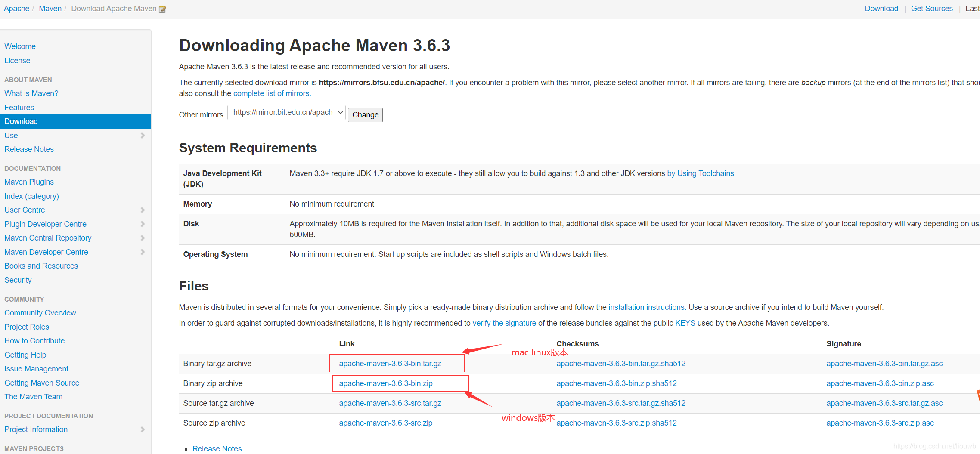This screenshot has width=980, height=454.
Task: Open the top-right Download link
Action: (881, 9)
